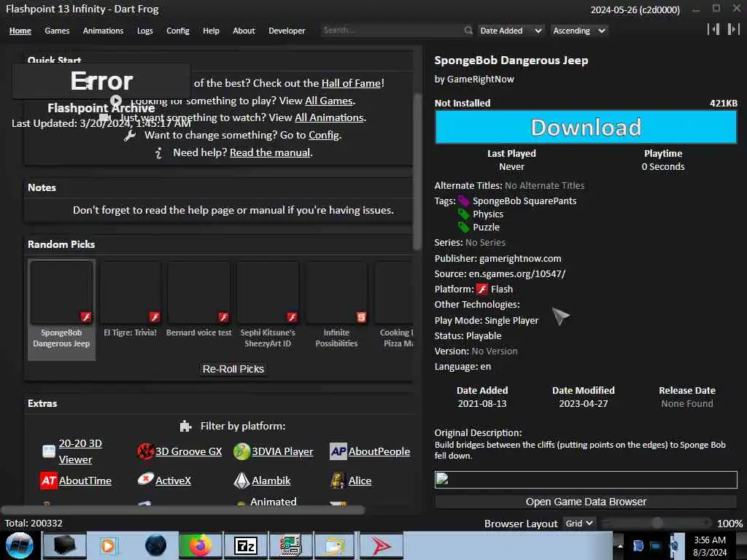Open the Developer tab
This screenshot has height=560, width=747.
287,31
